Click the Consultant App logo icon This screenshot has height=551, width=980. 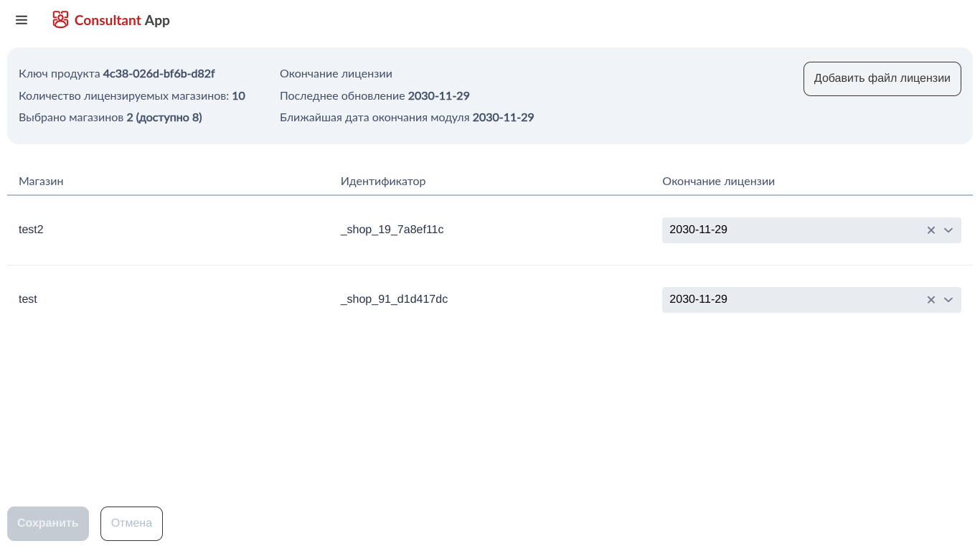click(x=60, y=20)
